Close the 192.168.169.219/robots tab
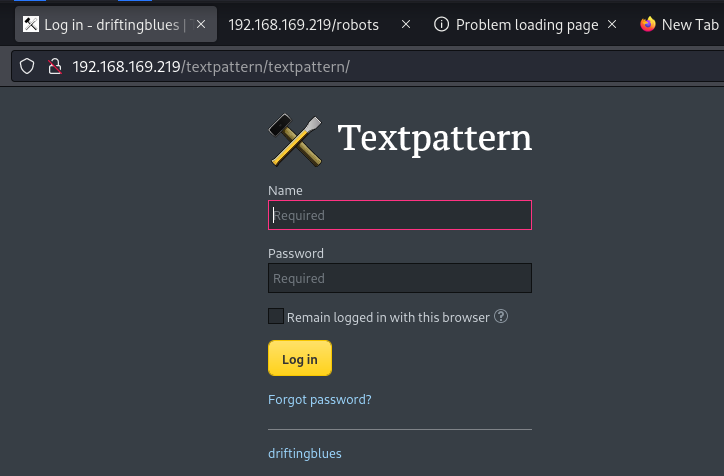 click(406, 24)
